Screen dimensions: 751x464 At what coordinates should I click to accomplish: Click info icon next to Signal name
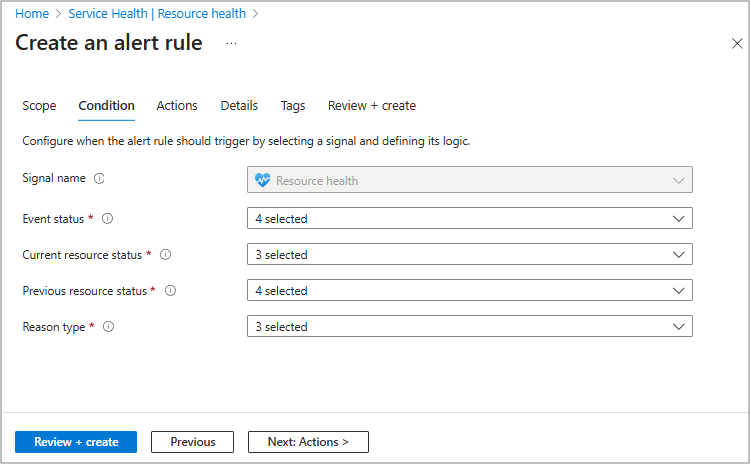pos(99,179)
